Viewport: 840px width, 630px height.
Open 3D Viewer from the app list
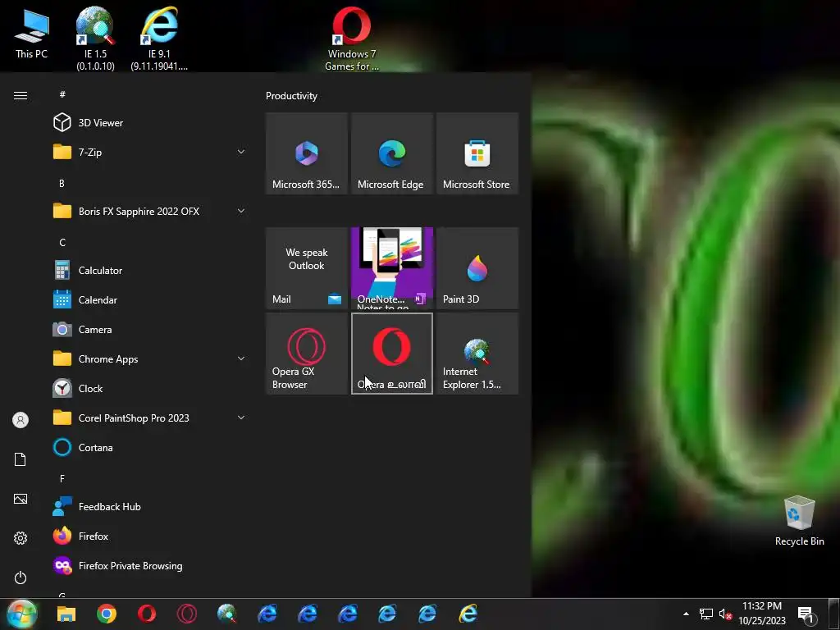tap(150, 123)
